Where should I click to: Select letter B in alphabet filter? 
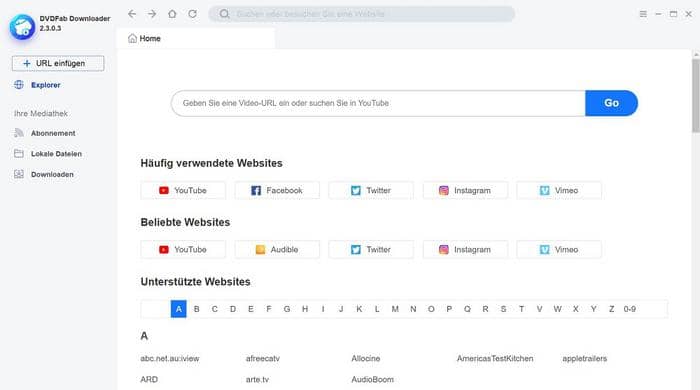(x=196, y=309)
